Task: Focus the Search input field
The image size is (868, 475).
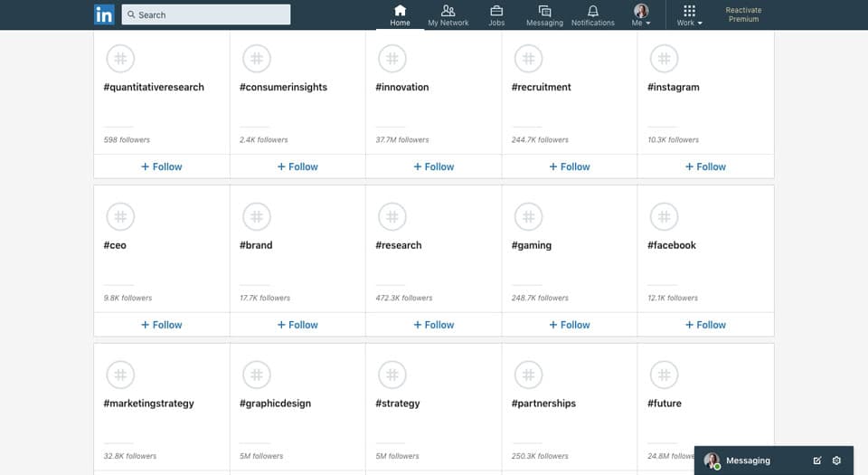Action: pos(206,14)
